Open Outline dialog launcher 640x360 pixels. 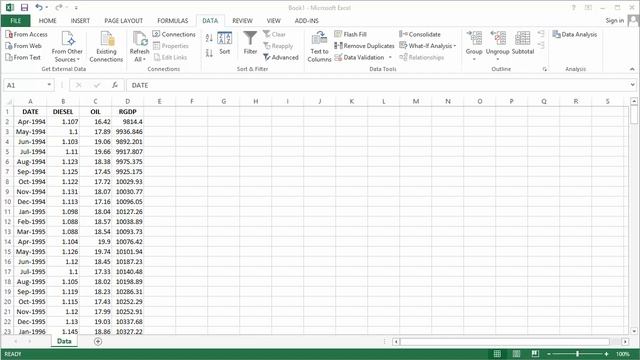click(x=544, y=69)
